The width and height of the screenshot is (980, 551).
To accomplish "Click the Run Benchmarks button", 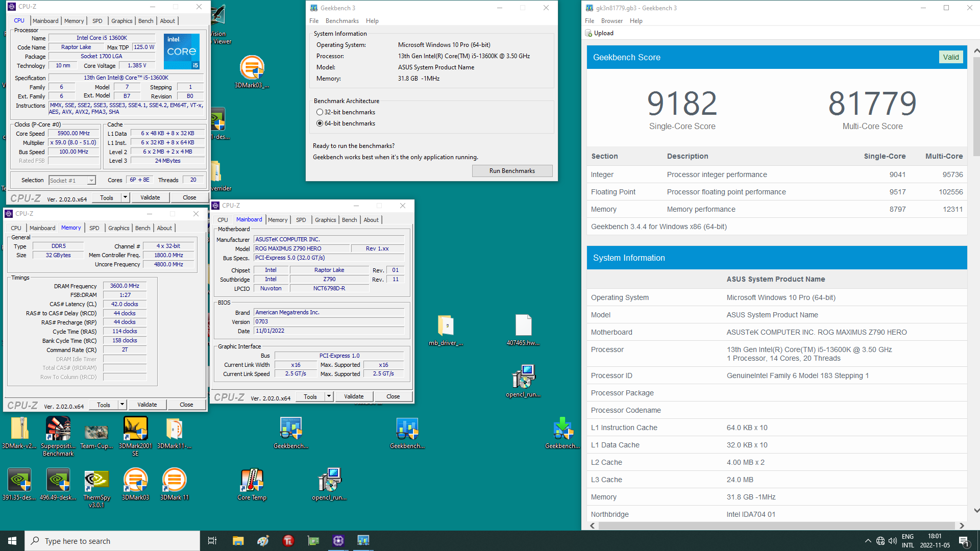I will 512,171.
